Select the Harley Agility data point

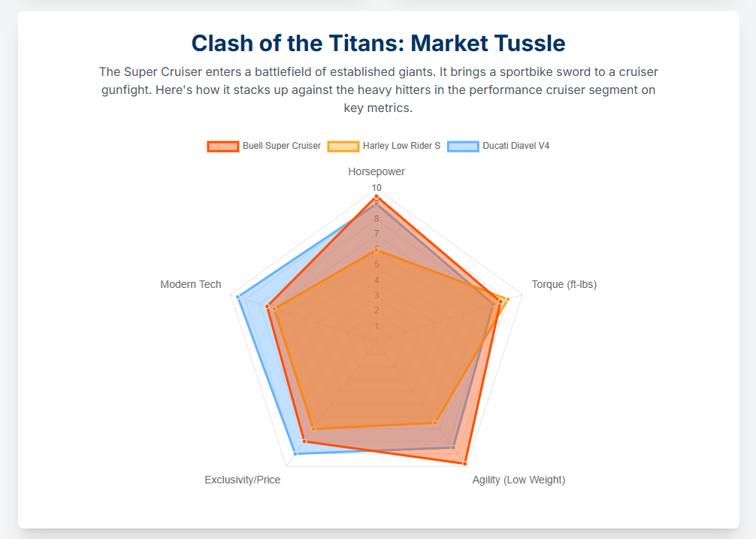coord(435,422)
